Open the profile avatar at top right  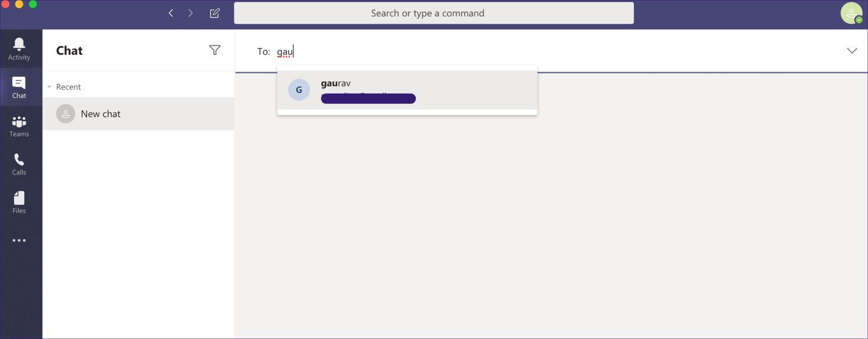(851, 13)
